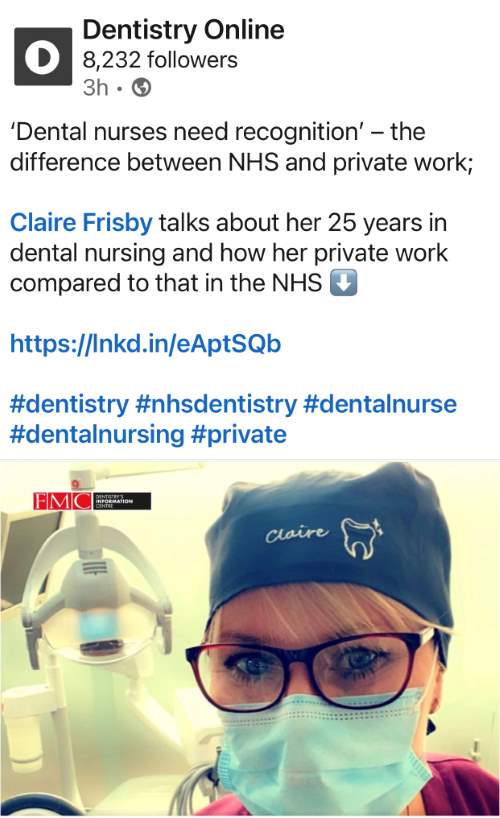
Task: Click the Claire name embroidered on cap
Action: click(x=296, y=533)
